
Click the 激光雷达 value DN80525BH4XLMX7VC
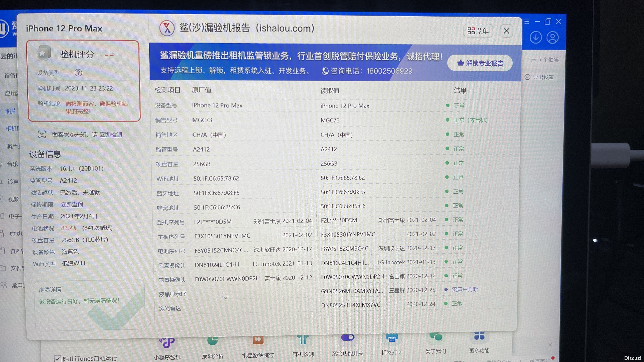coord(350,305)
